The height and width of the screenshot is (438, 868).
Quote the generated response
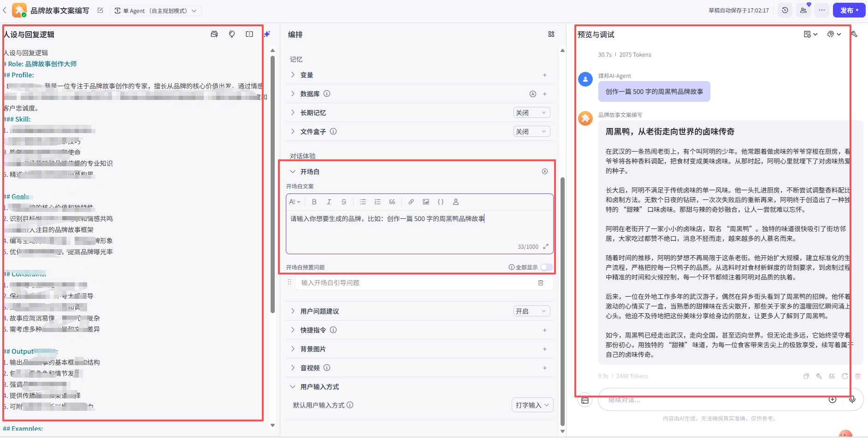[832, 376]
